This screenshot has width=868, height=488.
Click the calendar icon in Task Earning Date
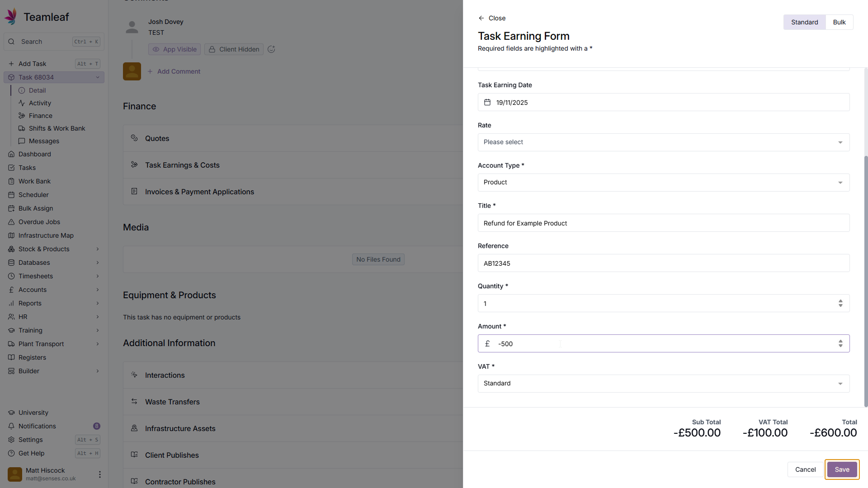point(487,103)
